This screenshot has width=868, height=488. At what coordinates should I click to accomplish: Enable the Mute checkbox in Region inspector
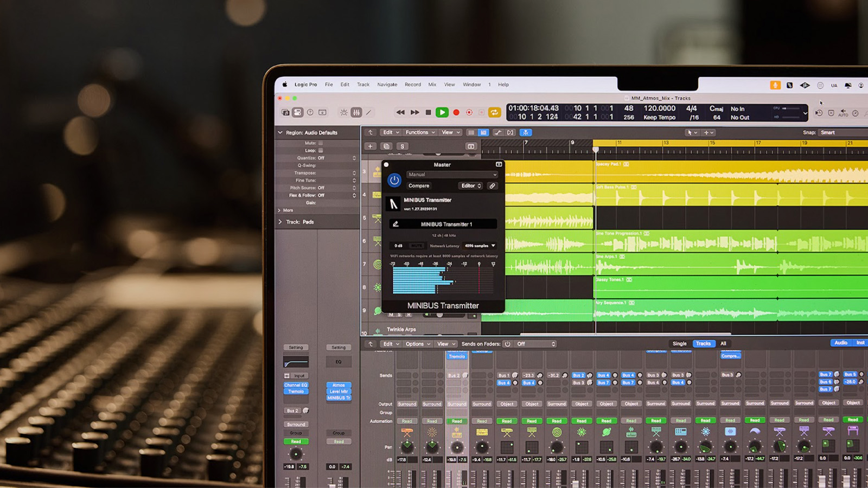321,143
